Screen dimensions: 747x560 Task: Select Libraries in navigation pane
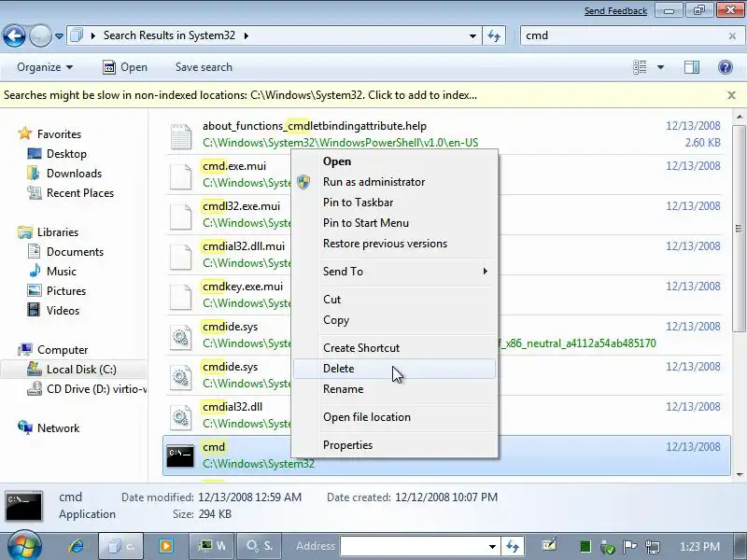coord(49,231)
